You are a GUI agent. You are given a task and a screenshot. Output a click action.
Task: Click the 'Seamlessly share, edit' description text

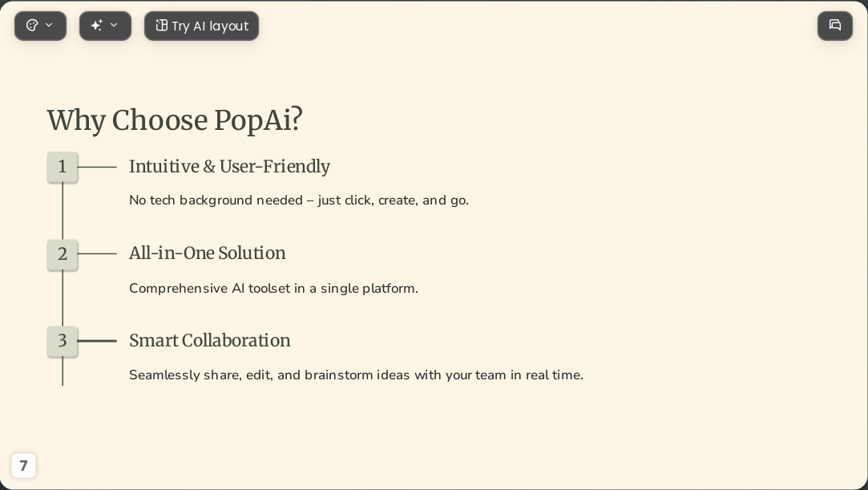(356, 375)
